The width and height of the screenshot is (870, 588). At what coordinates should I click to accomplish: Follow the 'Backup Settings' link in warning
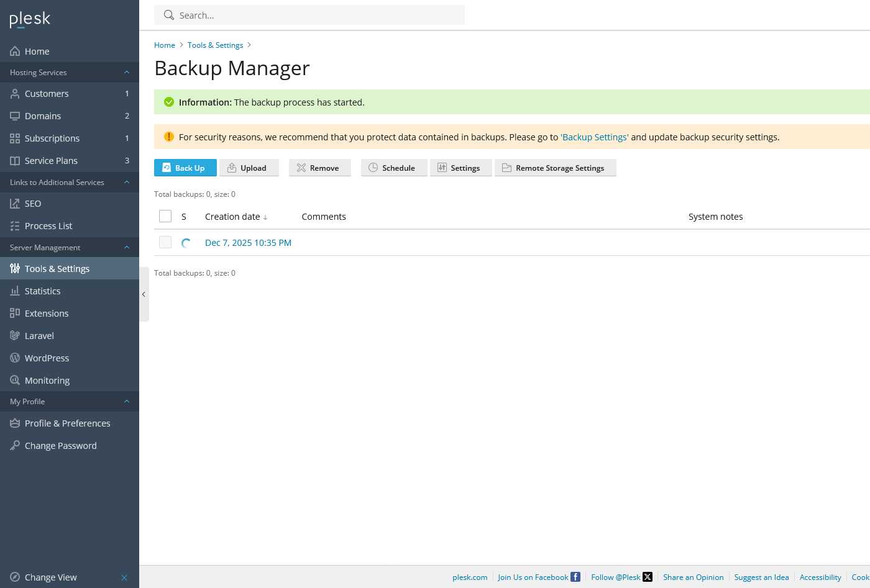point(595,137)
